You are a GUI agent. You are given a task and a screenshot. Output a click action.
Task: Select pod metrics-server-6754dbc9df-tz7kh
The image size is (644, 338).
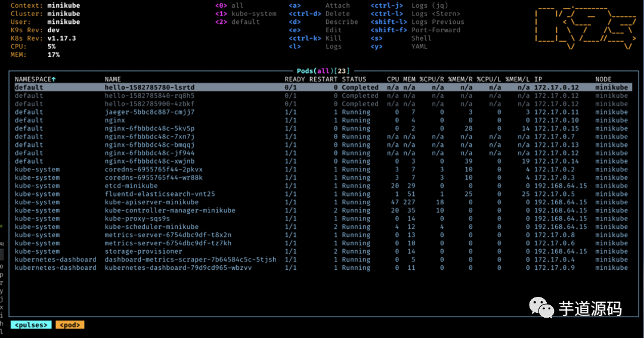(x=323, y=243)
